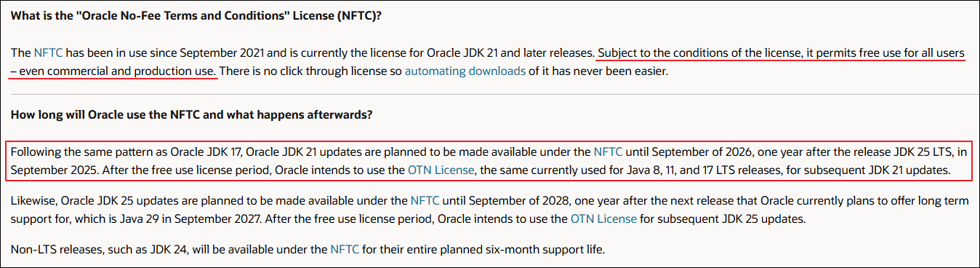980x268 pixels.
Task: Click NFTC link in the JDK 25 updates paragraph
Action: pos(425,200)
